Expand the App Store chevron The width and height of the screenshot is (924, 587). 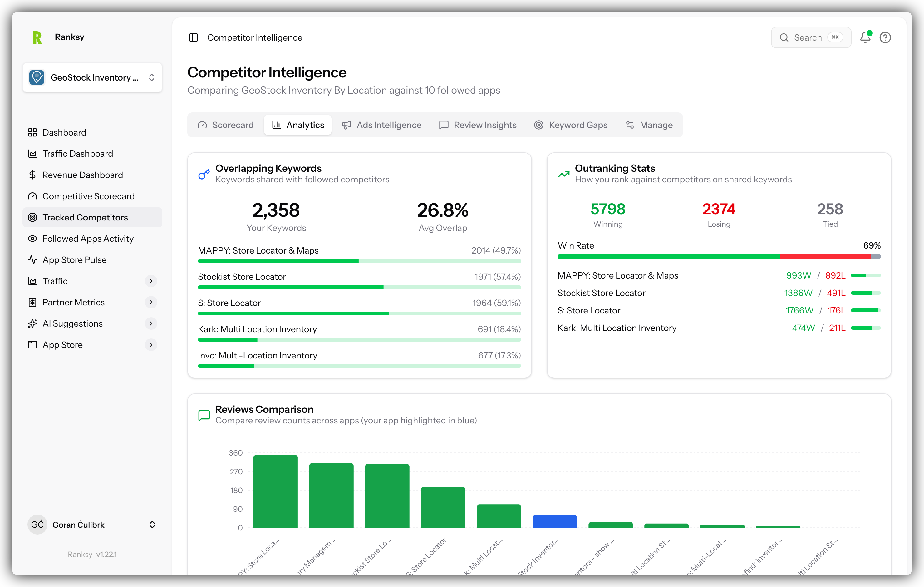[x=151, y=345]
